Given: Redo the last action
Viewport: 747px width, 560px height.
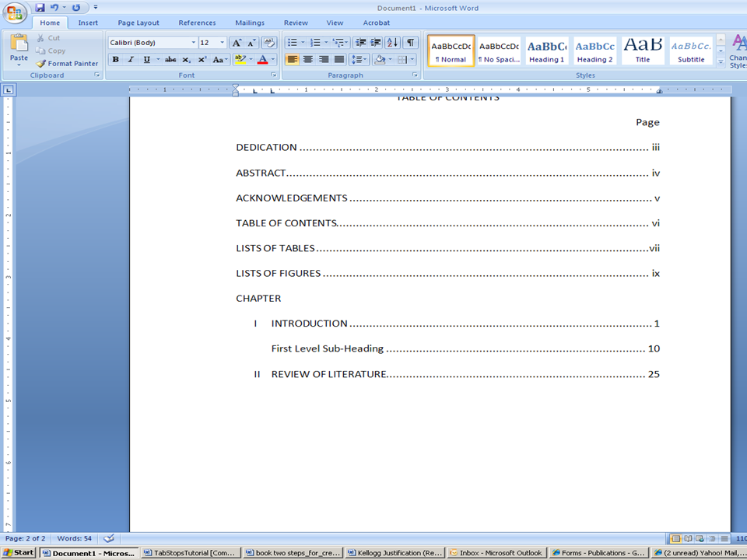Looking at the screenshot, I should pyautogui.click(x=76, y=8).
